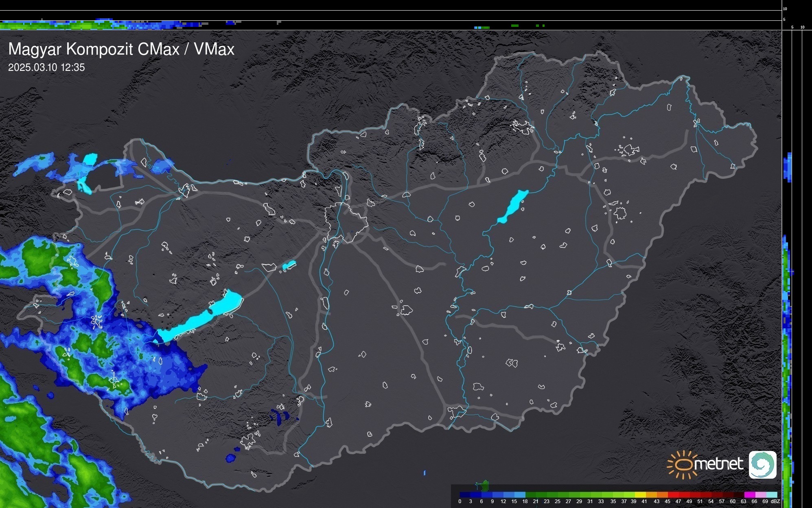This screenshot has width=812, height=508.
Task: Select the bright red 45 dBZ swatch
Action: [x=673, y=495]
